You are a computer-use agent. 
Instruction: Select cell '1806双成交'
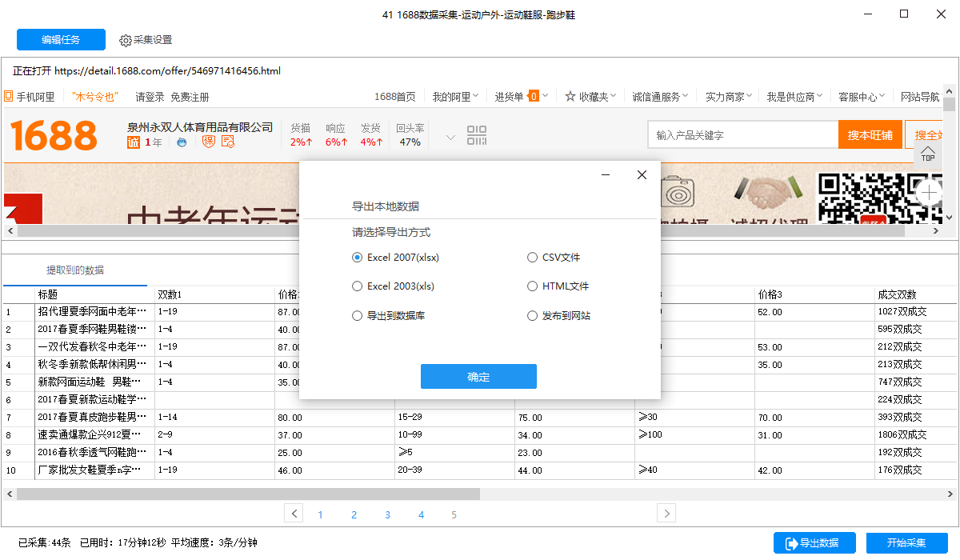coord(916,435)
